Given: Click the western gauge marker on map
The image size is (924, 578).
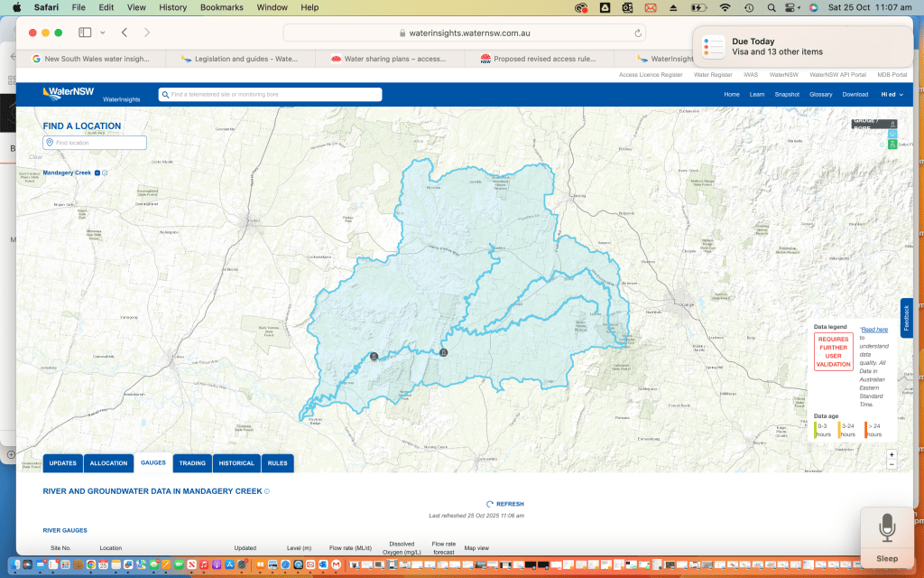Looking at the screenshot, I should [374, 357].
